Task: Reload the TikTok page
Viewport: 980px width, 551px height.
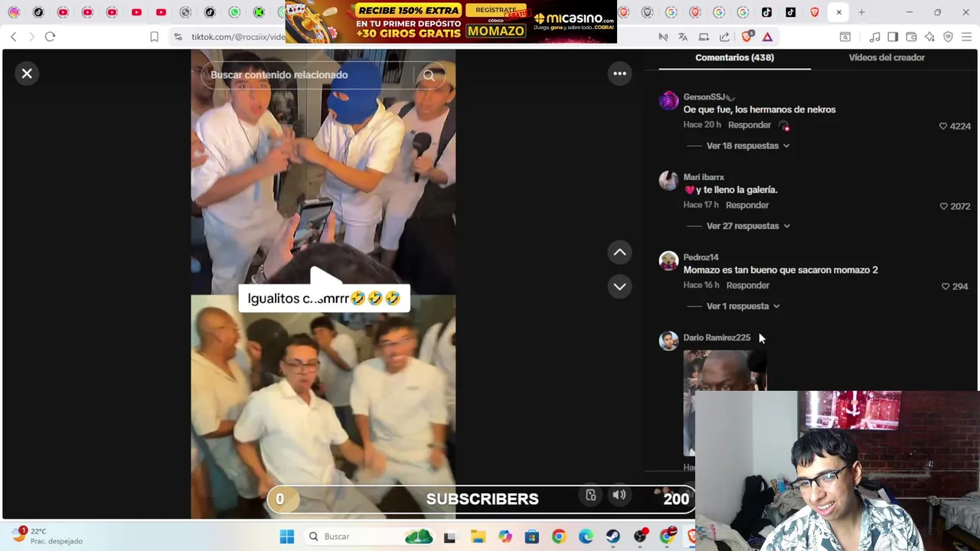Action: pyautogui.click(x=50, y=37)
